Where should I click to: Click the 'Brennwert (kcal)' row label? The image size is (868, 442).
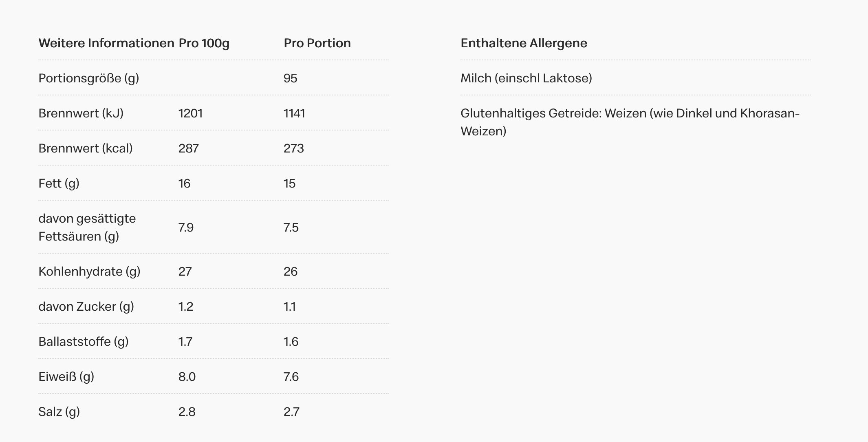pyautogui.click(x=86, y=148)
